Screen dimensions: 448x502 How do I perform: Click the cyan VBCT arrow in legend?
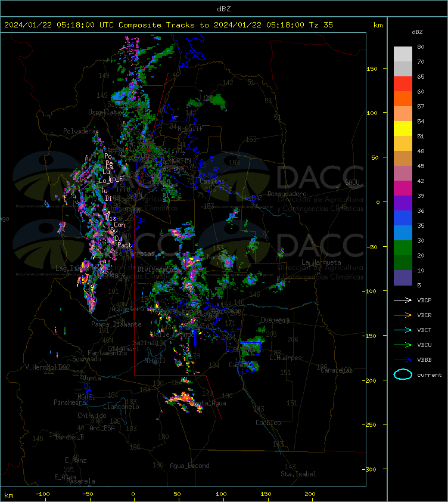(x=403, y=330)
